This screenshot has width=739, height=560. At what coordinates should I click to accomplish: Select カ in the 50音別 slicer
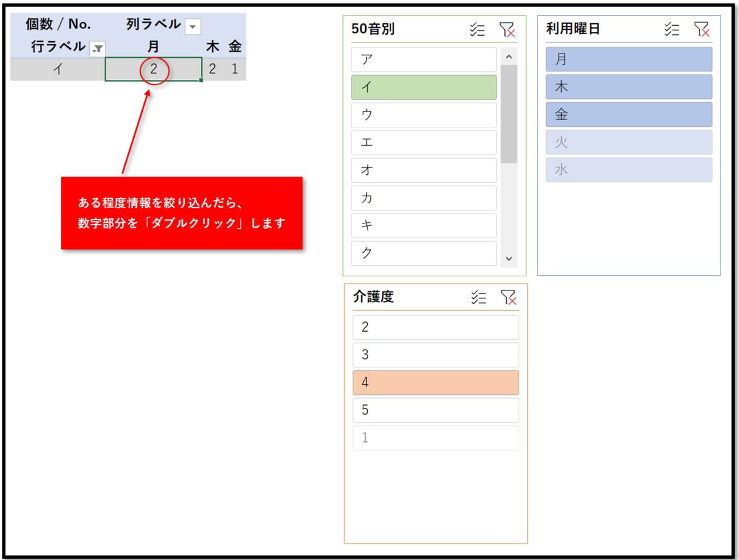point(424,198)
